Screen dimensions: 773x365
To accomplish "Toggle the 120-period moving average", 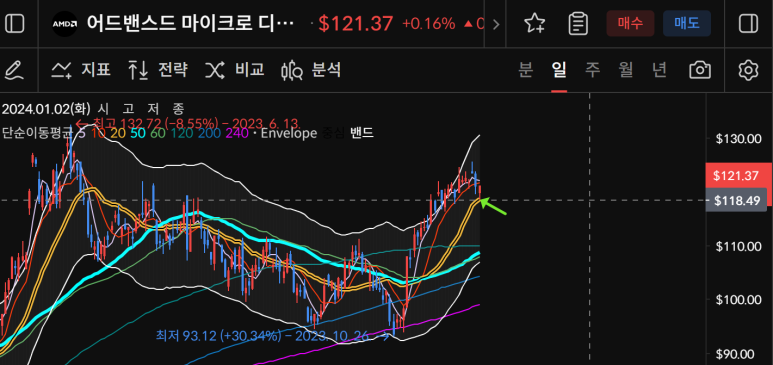I will coord(181,133).
